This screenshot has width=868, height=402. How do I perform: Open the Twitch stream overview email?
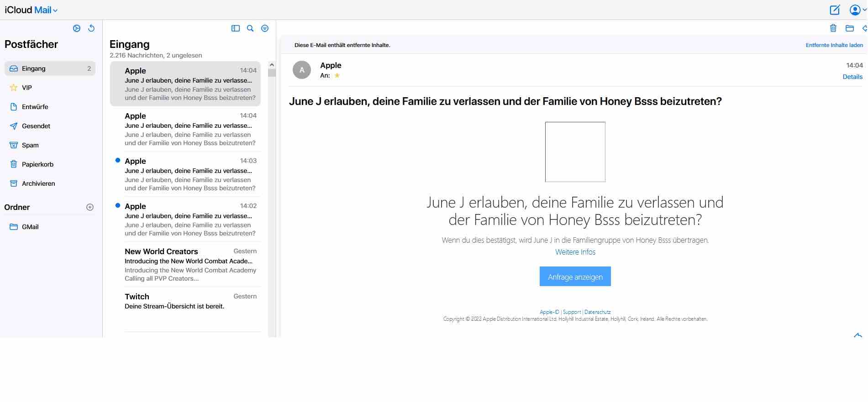pos(185,309)
